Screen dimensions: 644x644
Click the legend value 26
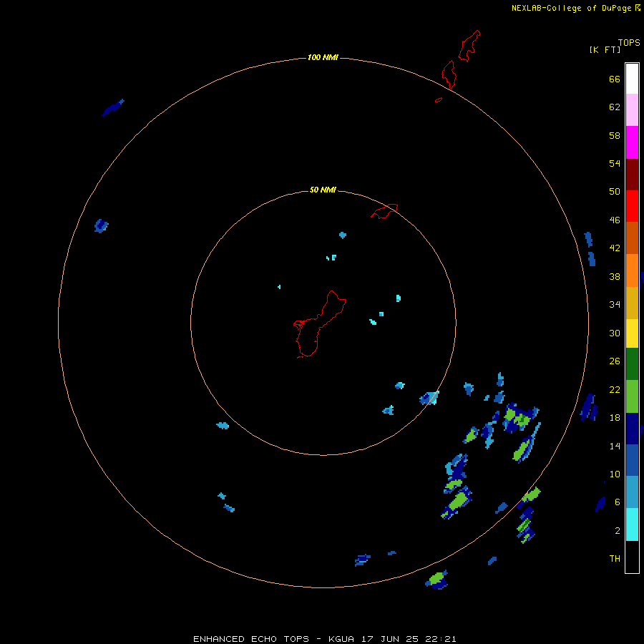tap(615, 361)
